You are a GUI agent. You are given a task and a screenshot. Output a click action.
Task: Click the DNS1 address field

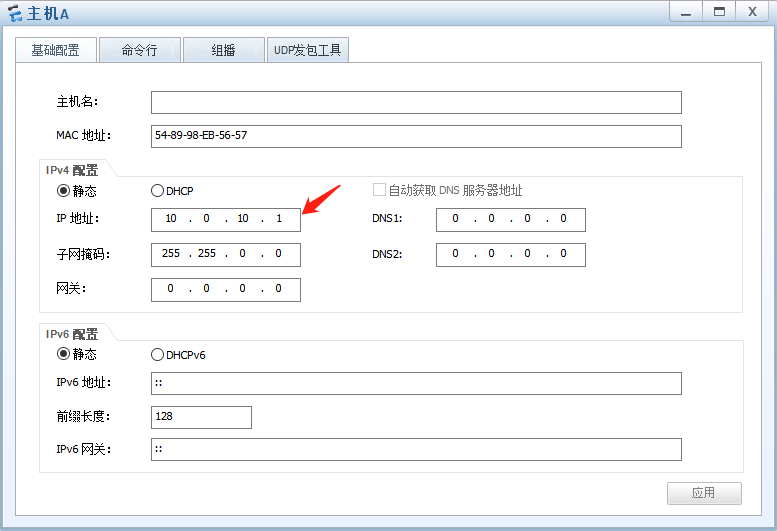(511, 219)
